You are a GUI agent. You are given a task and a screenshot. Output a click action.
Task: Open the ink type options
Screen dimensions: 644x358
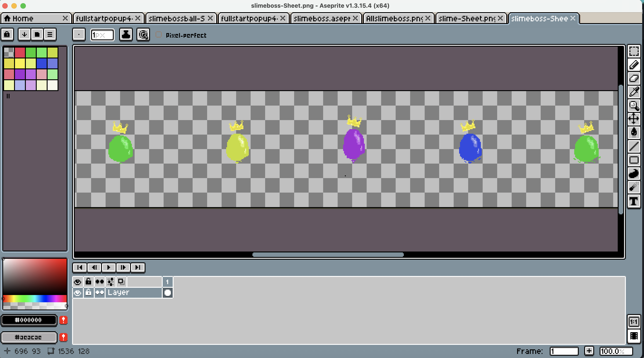pyautogui.click(x=126, y=34)
